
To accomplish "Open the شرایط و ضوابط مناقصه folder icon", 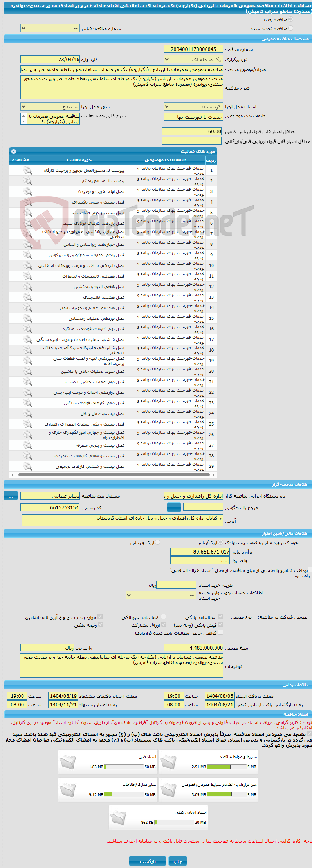I will tap(168, 762).
